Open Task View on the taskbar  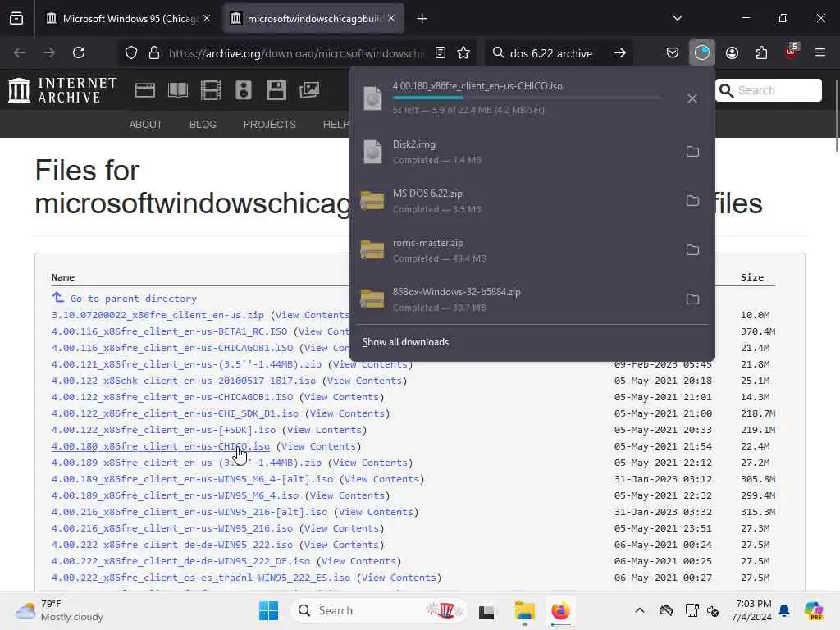click(x=486, y=611)
